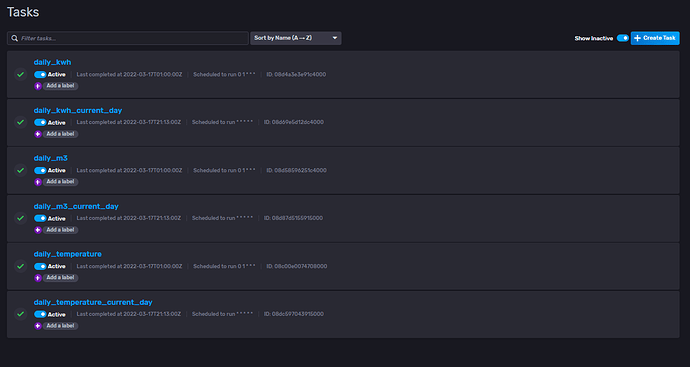Image resolution: width=690 pixels, height=367 pixels.
Task: Click the purple label plus icon for daily_m3
Action: pos(38,182)
